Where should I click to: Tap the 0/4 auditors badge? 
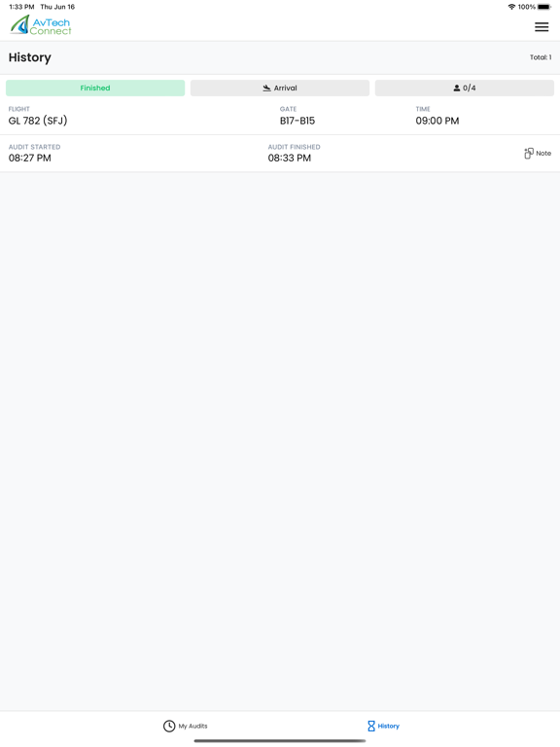click(465, 89)
